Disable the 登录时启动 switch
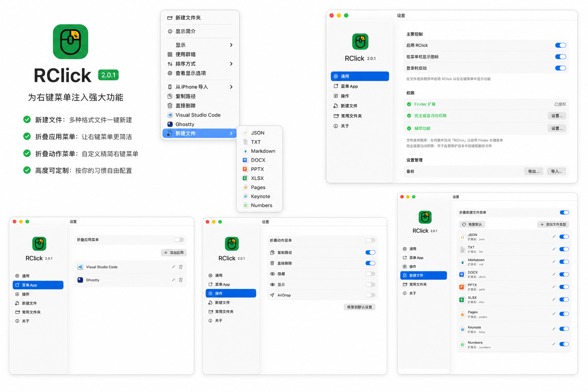This screenshot has width=588, height=392. [560, 68]
